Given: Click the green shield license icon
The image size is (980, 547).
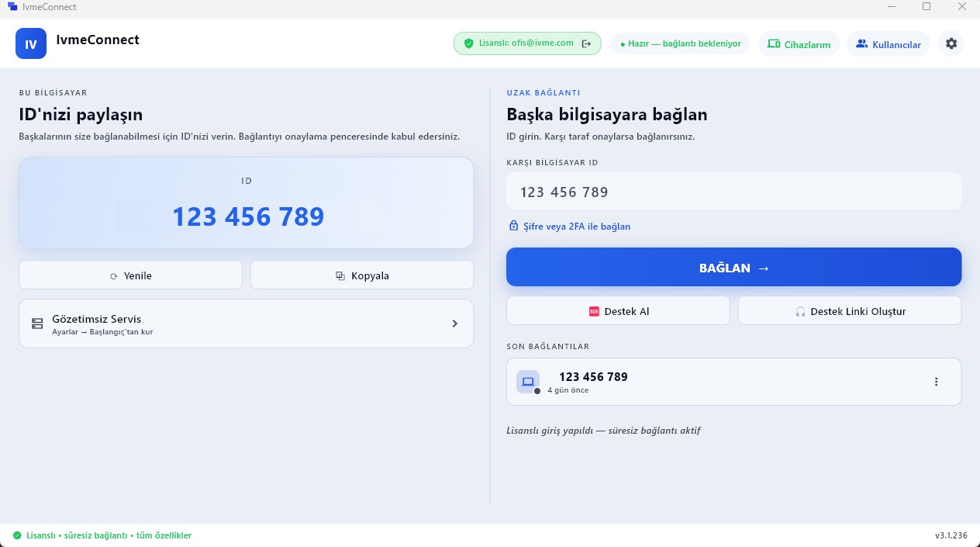Looking at the screenshot, I should [x=468, y=43].
